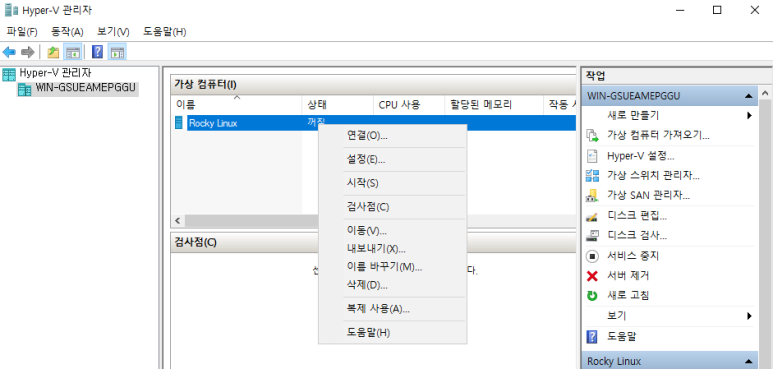Collapse the Rocky Linux actions section
This screenshot has width=773, height=369.
[x=748, y=361]
